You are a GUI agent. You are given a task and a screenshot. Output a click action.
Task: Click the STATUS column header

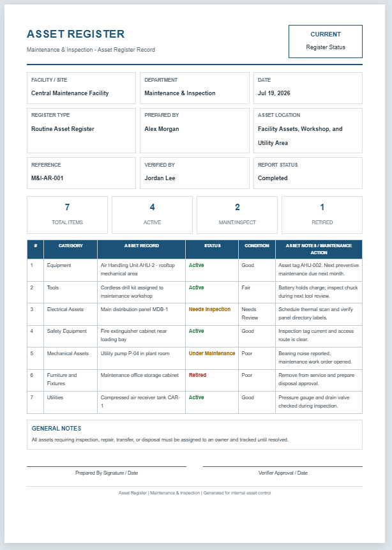tap(212, 249)
